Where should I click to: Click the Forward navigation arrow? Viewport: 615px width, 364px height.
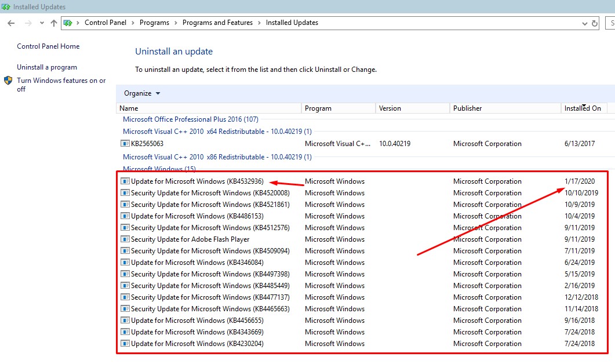click(28, 23)
